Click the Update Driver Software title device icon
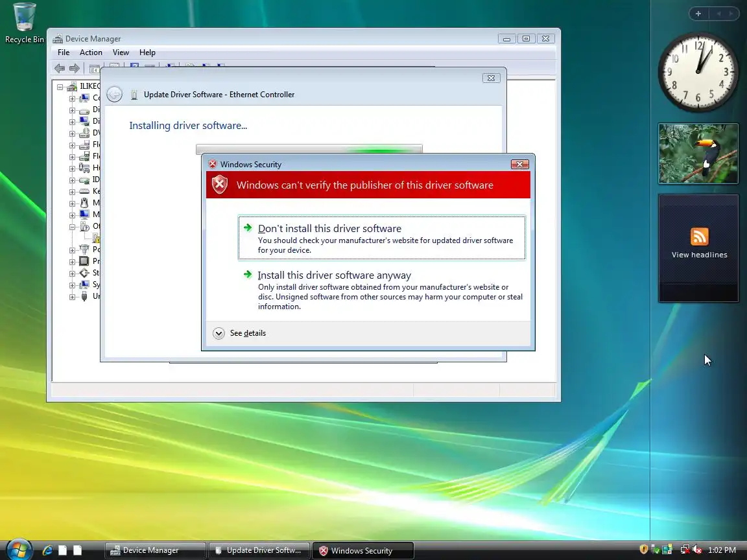747x560 pixels. tap(134, 95)
